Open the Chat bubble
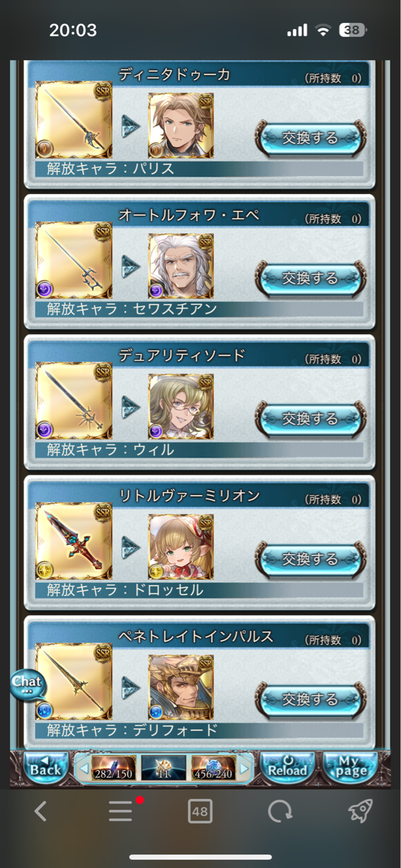The height and width of the screenshot is (868, 401). pos(27,685)
